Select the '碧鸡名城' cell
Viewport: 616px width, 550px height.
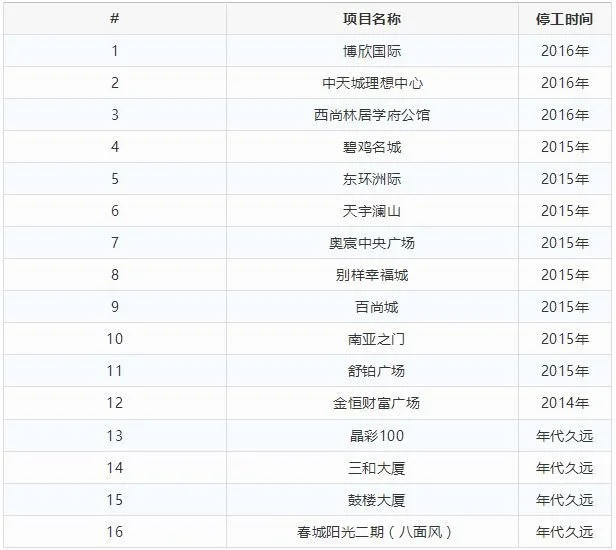[372, 147]
